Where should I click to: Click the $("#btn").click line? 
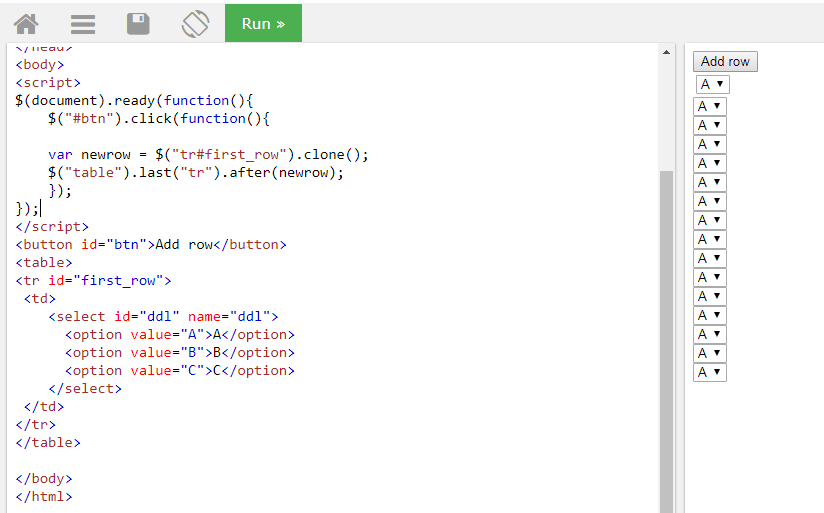click(159, 119)
